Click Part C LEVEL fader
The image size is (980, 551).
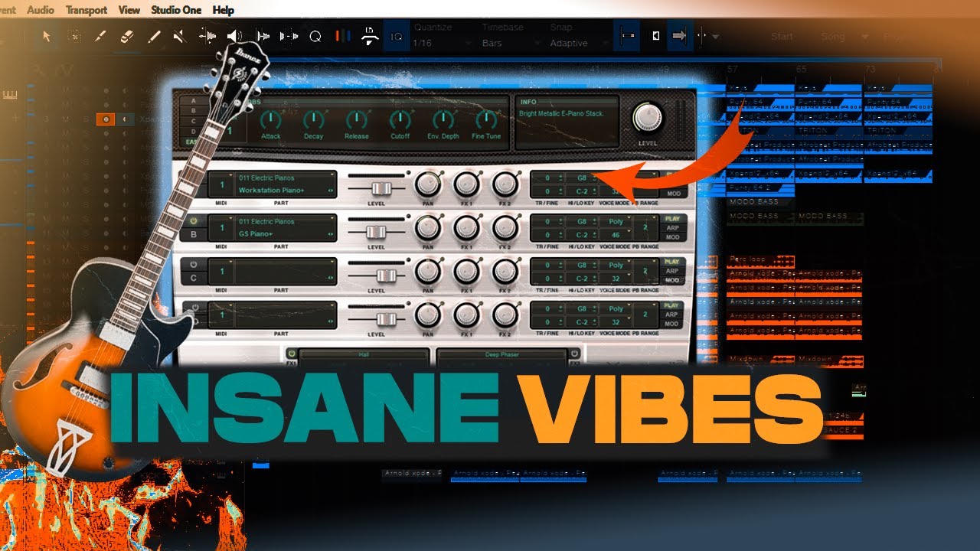pos(387,275)
